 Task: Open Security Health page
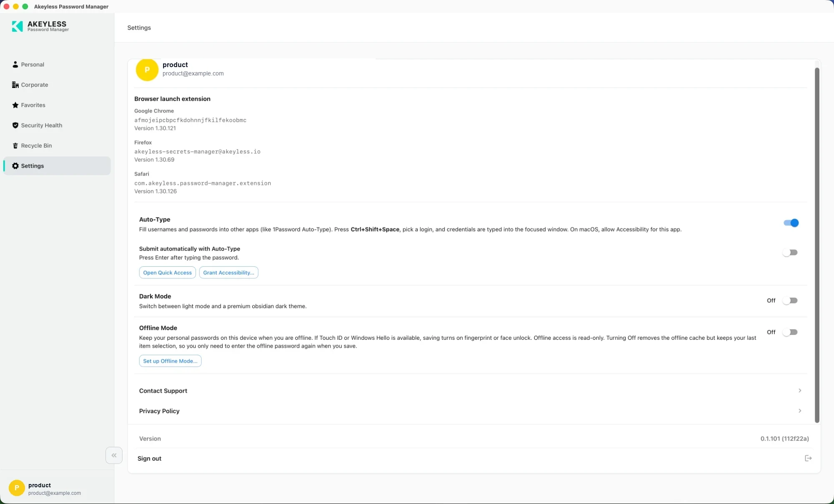click(x=41, y=125)
